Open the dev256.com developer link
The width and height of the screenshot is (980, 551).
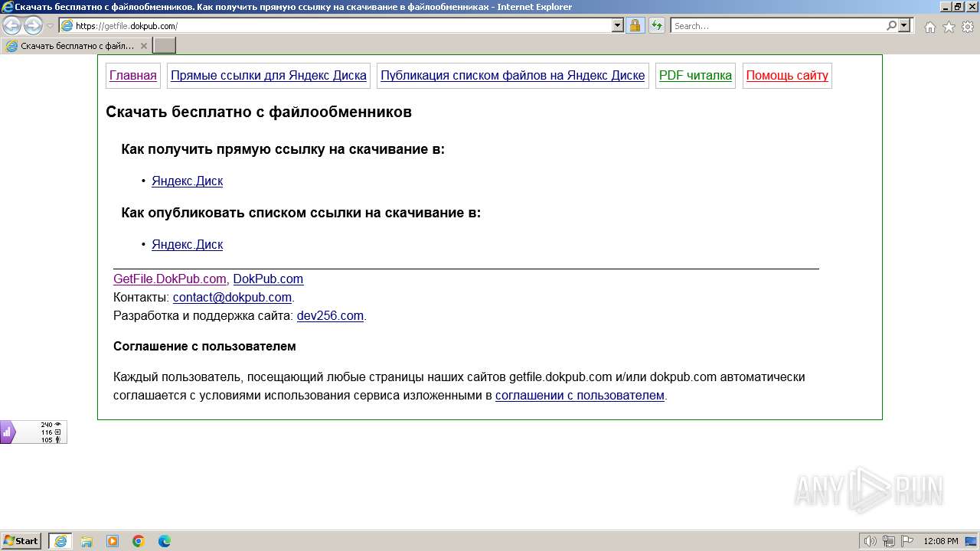click(x=330, y=316)
